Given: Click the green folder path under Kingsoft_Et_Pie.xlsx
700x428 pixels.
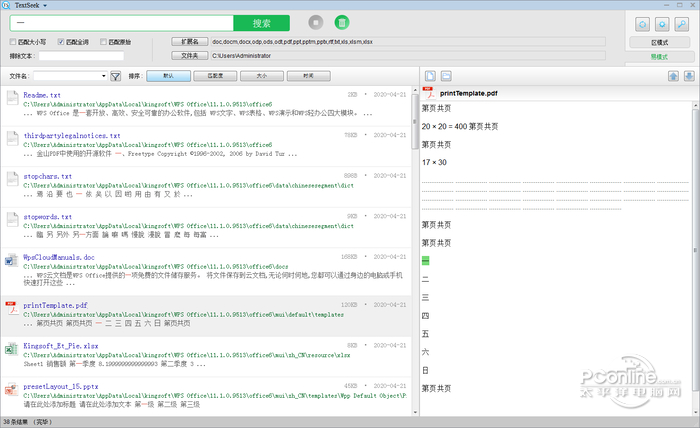Looking at the screenshot, I should point(187,355).
